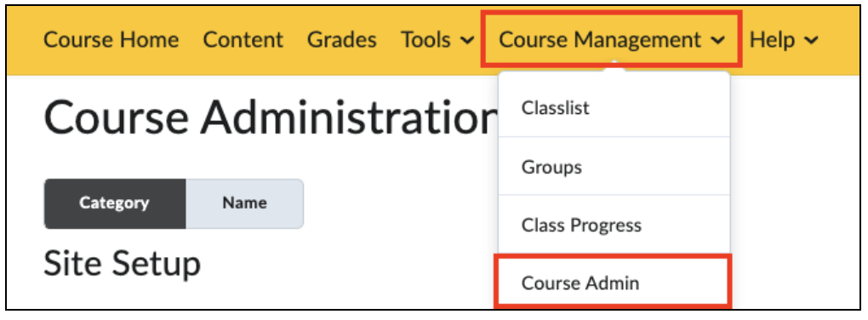Open Course Admin from the dropdown
The width and height of the screenshot is (868, 320).
(x=614, y=283)
